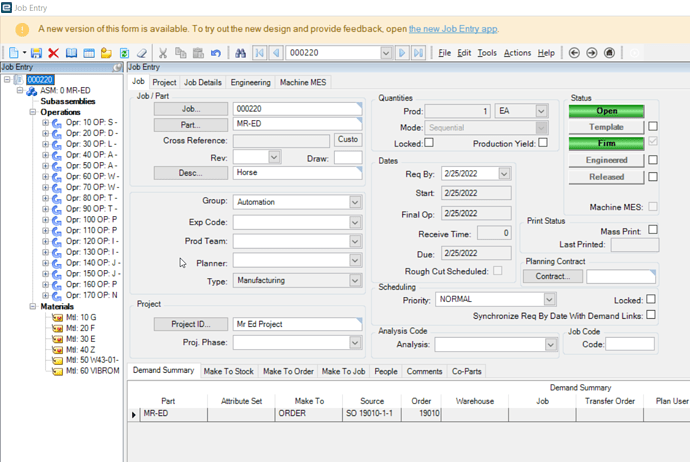The height and width of the screenshot is (462, 690).
Task: Toggle the Firm status checkbox
Action: [x=653, y=141]
